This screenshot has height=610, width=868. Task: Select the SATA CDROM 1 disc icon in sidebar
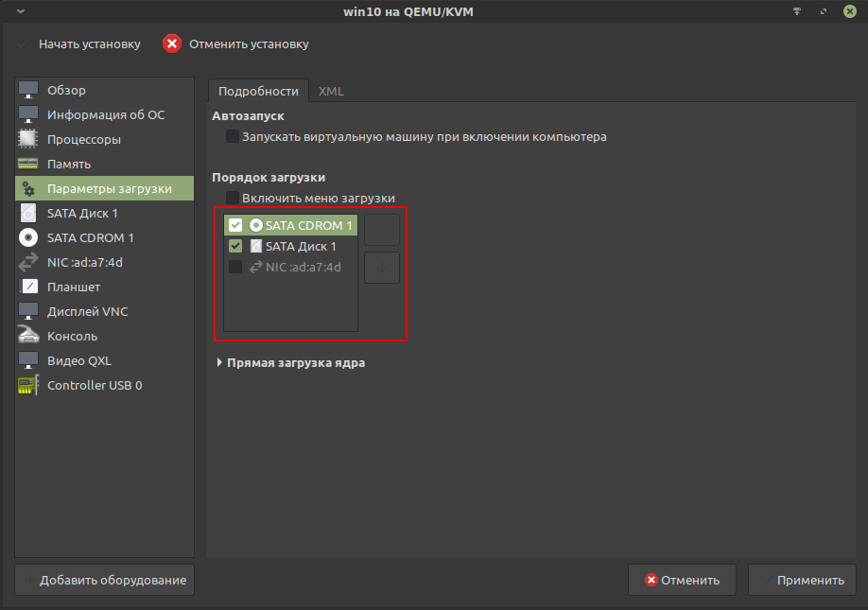(x=29, y=238)
